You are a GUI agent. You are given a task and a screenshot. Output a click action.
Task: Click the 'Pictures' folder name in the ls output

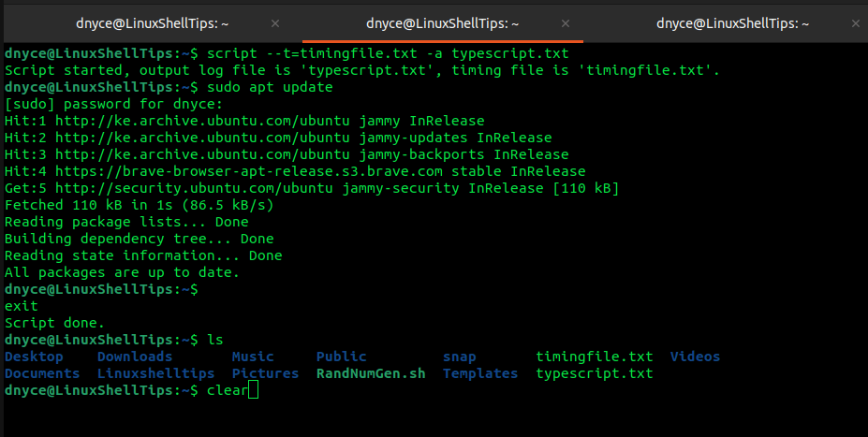click(x=266, y=373)
